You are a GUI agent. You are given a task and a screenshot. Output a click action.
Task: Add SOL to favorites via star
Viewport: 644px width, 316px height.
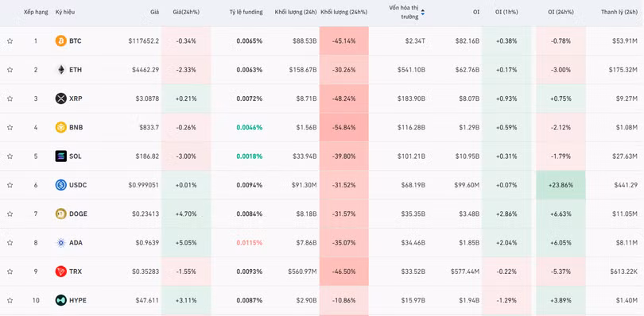click(x=10, y=156)
